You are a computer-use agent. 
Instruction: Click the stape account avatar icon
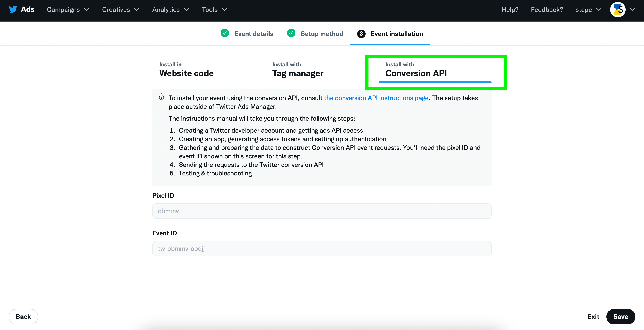[x=618, y=9]
